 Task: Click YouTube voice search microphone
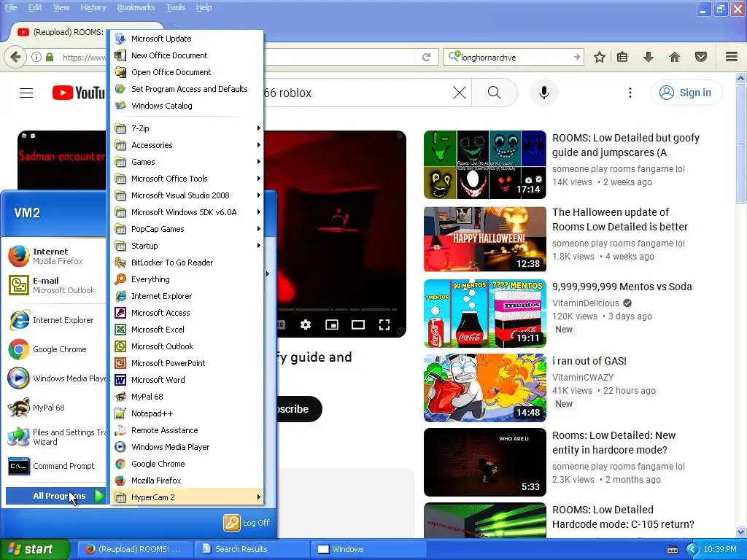[x=544, y=93]
